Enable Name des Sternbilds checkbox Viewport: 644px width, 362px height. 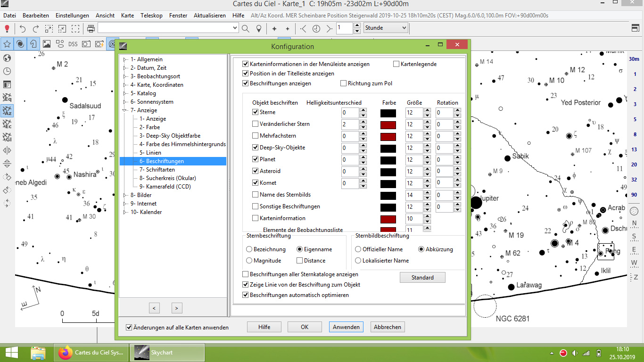tap(255, 195)
